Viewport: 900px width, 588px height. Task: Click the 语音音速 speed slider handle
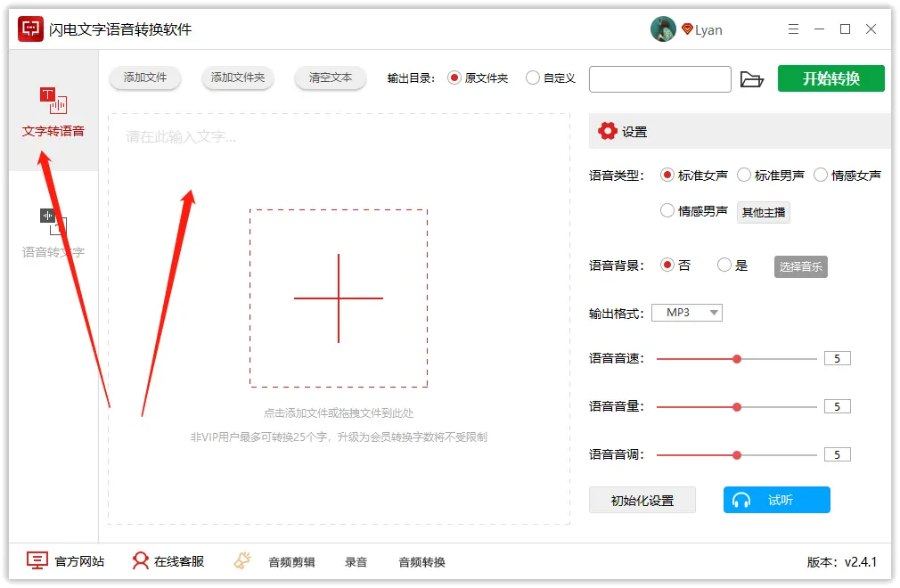tap(737, 359)
